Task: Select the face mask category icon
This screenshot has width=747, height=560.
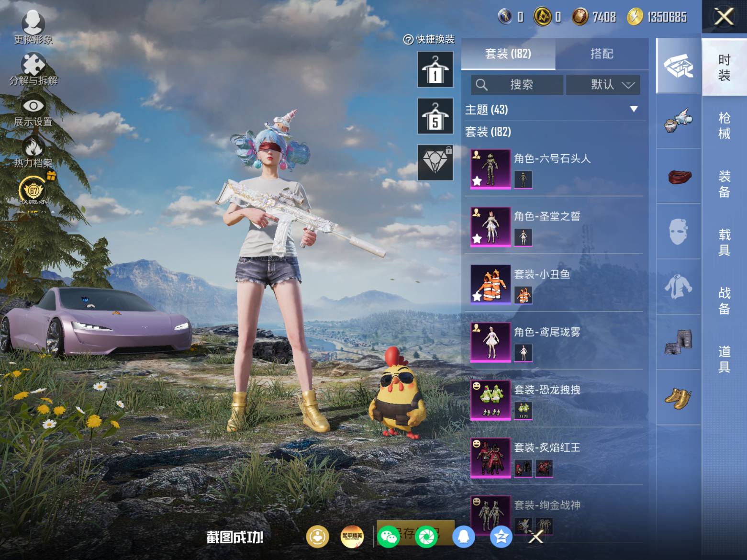Action: click(x=678, y=232)
